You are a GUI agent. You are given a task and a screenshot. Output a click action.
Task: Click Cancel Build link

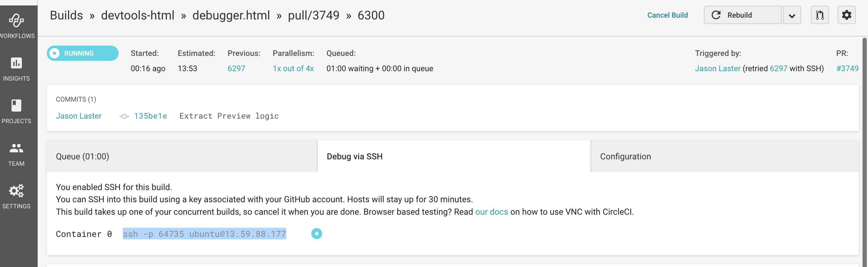point(667,15)
